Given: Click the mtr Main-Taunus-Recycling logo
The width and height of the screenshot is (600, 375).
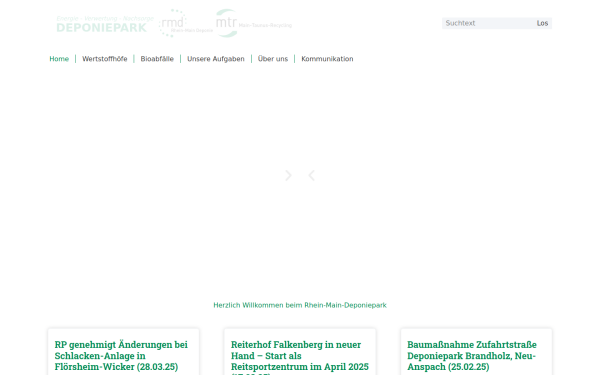Looking at the screenshot, I should coord(254,23).
